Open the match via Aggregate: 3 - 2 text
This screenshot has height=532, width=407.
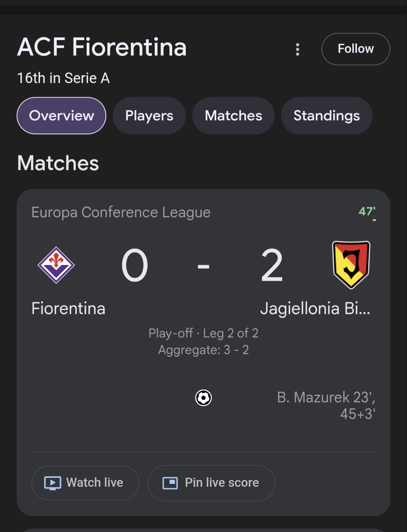click(x=203, y=350)
